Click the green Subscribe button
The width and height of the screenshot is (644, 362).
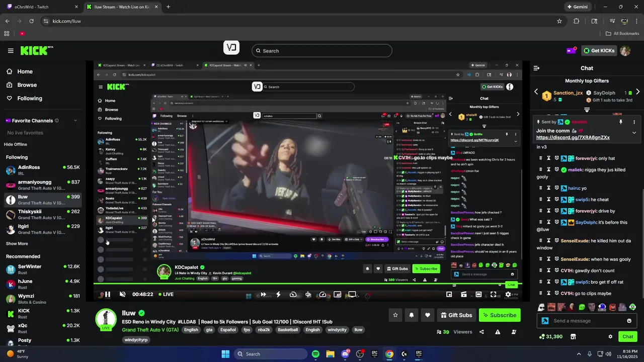click(500, 315)
